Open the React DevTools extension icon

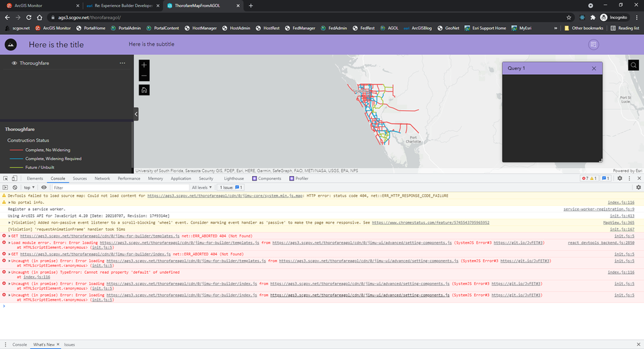pyautogui.click(x=582, y=17)
